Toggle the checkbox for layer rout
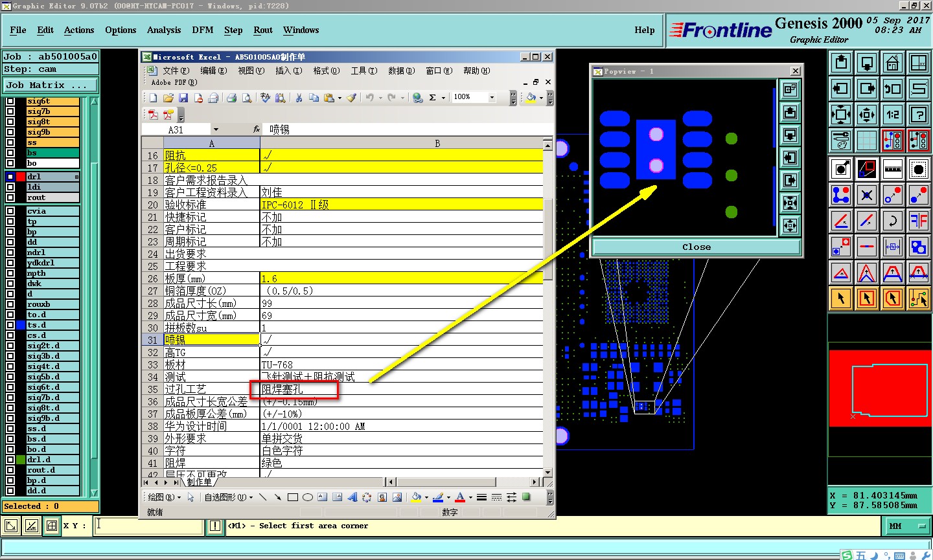The width and height of the screenshot is (933, 560). click(x=10, y=197)
